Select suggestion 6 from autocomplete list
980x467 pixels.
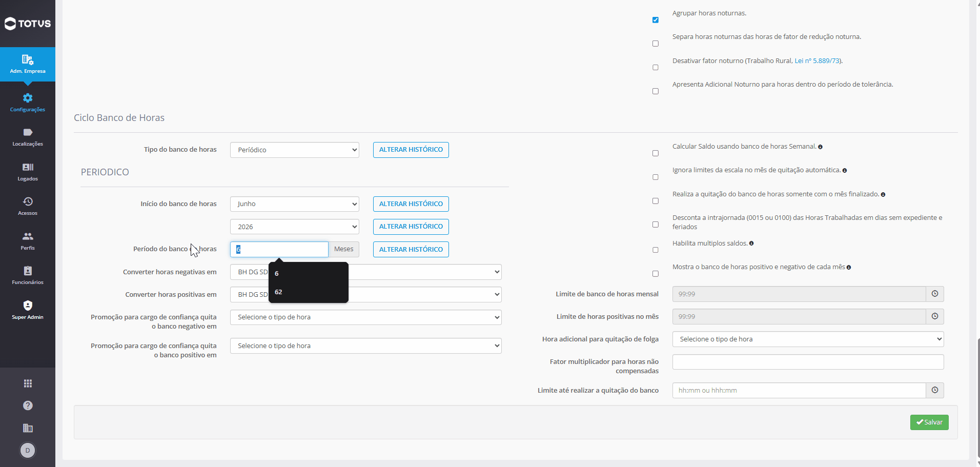coord(308,273)
